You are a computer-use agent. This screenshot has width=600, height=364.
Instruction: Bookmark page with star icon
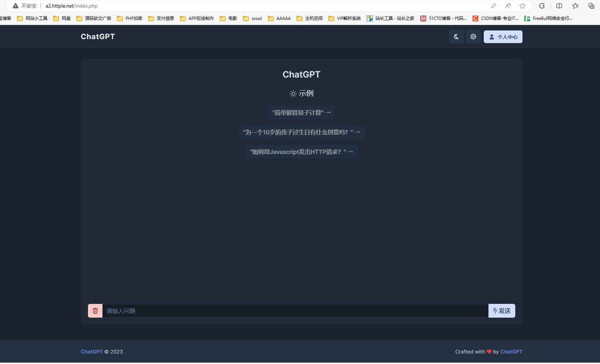523,6
